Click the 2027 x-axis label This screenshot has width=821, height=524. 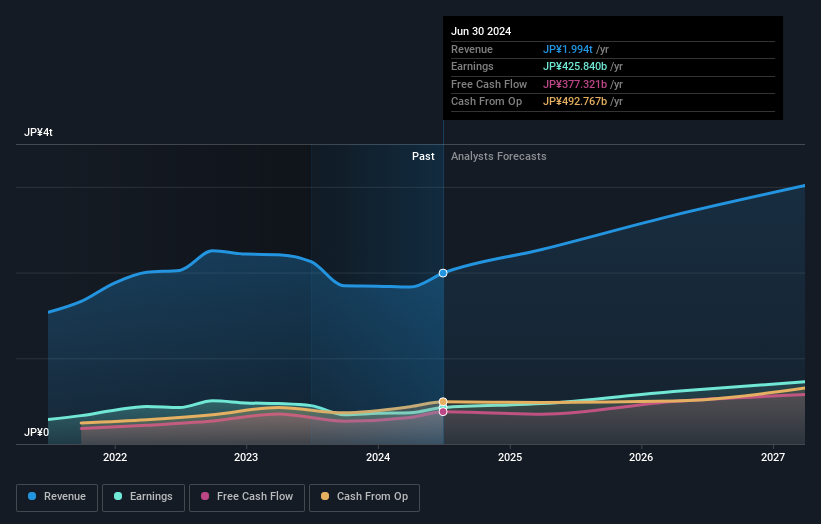click(x=773, y=458)
